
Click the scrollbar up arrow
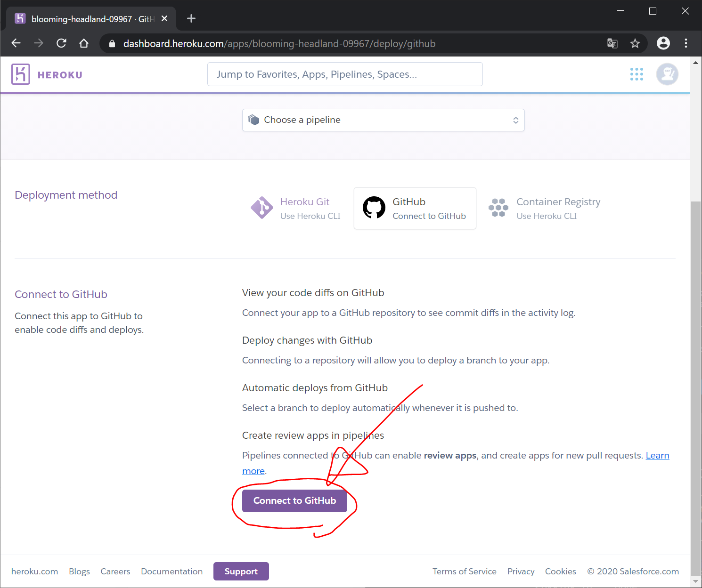pyautogui.click(x=695, y=62)
